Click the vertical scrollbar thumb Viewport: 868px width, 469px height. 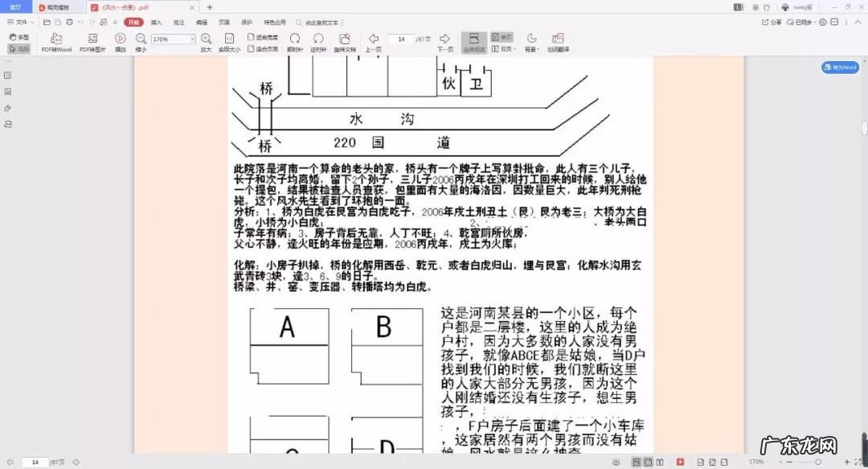[x=865, y=127]
